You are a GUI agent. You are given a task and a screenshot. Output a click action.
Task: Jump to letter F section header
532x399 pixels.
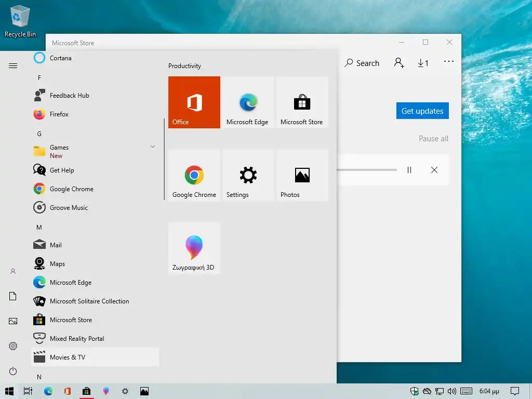[39, 78]
